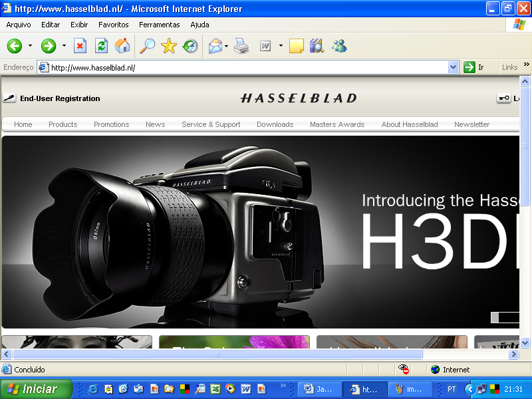Open Word from the Quick Launch bar
Screen dimensions: 532x399
tap(245, 389)
